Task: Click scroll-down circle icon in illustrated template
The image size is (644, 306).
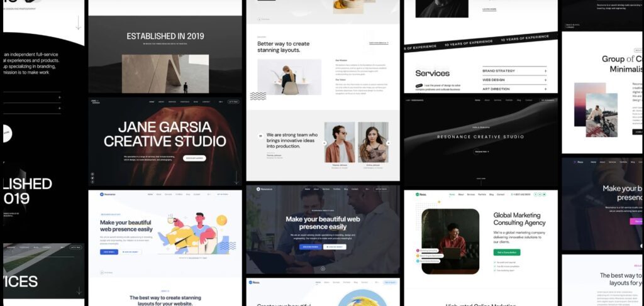Action: point(102,272)
